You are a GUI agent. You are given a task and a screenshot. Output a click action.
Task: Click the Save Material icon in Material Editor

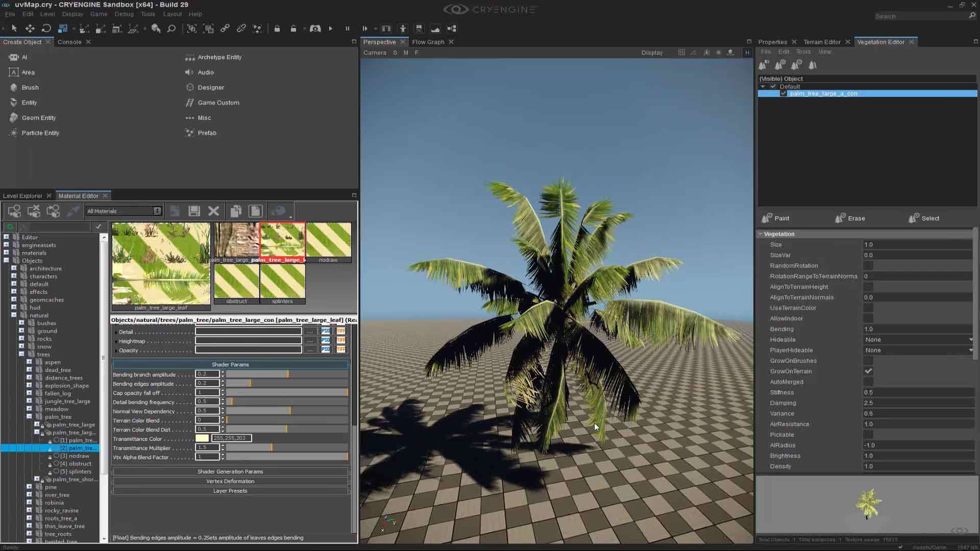(193, 211)
